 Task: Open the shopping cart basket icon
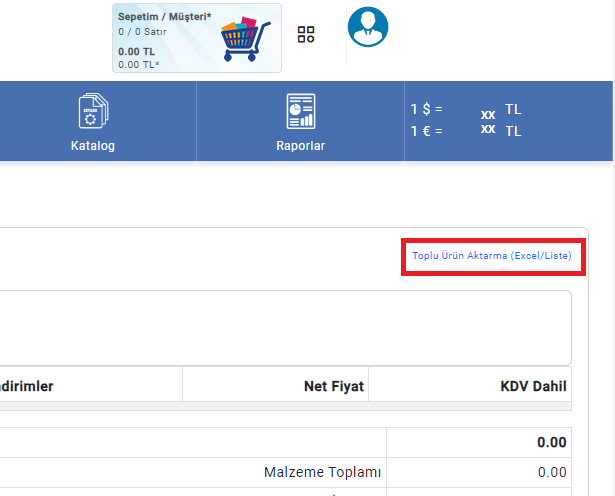pos(245,40)
